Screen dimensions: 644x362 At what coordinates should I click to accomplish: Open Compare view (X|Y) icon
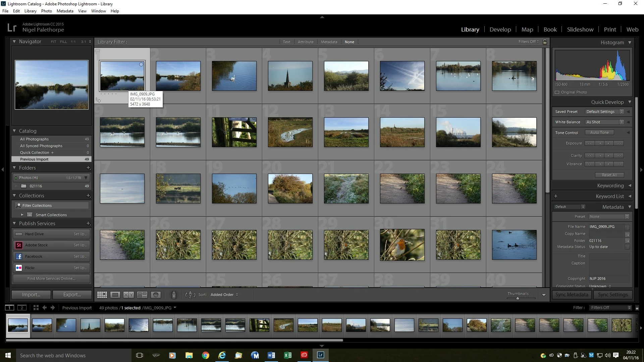(x=128, y=295)
